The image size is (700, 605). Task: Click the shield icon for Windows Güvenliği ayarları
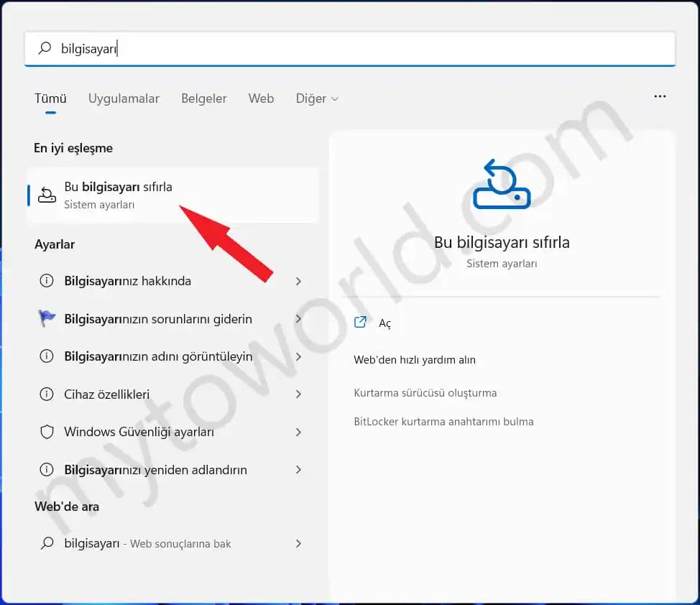pos(47,432)
